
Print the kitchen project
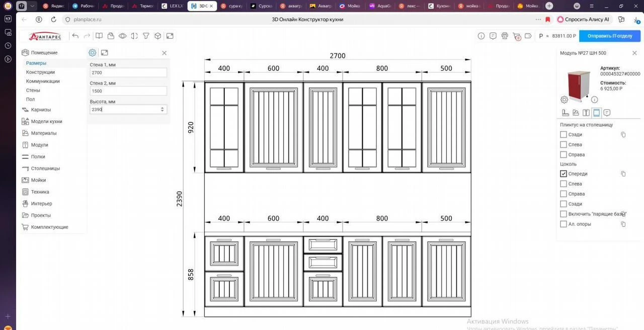[505, 36]
